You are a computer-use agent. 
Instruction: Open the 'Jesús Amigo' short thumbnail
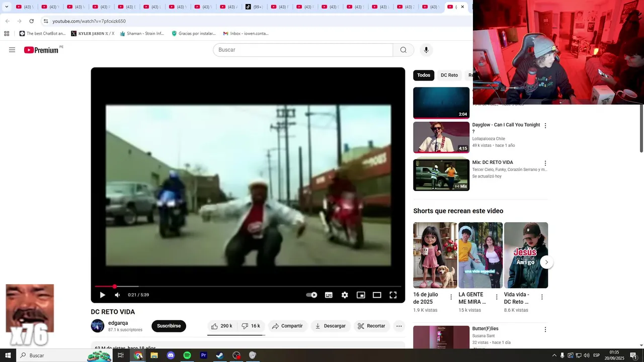click(526, 255)
